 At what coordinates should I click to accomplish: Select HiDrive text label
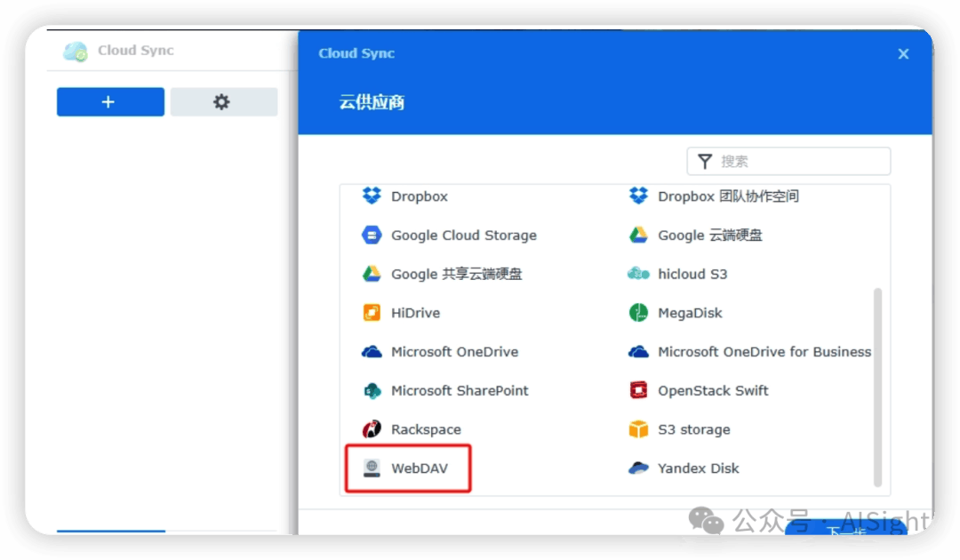415,313
